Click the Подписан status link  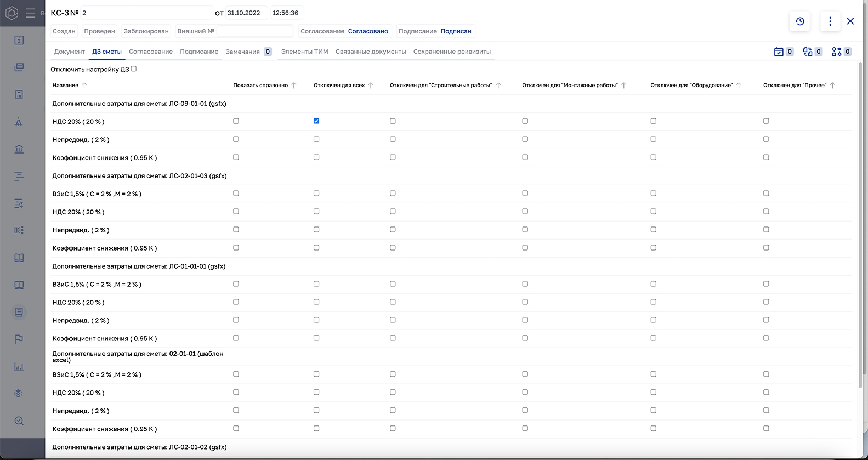456,31
